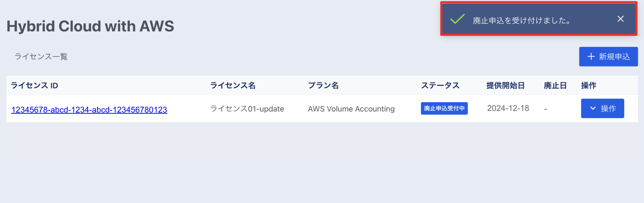The image size is (644, 203).
Task: Click the 操作 column header
Action: point(589,86)
